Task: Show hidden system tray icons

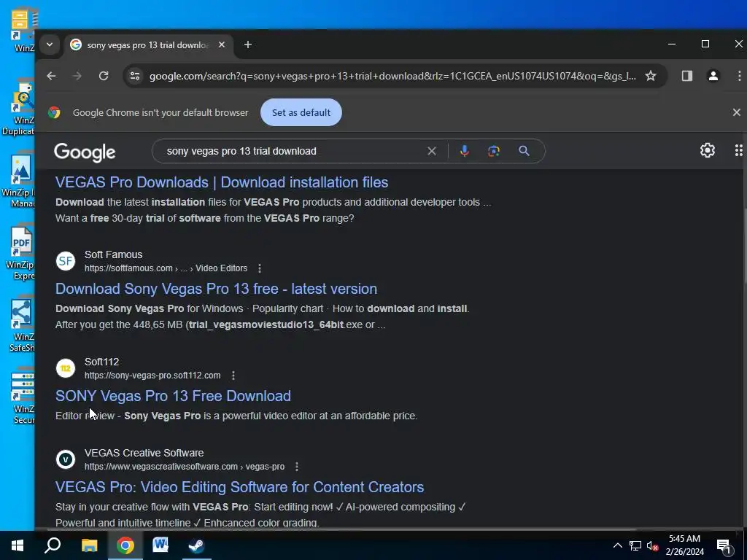Action: 617,545
